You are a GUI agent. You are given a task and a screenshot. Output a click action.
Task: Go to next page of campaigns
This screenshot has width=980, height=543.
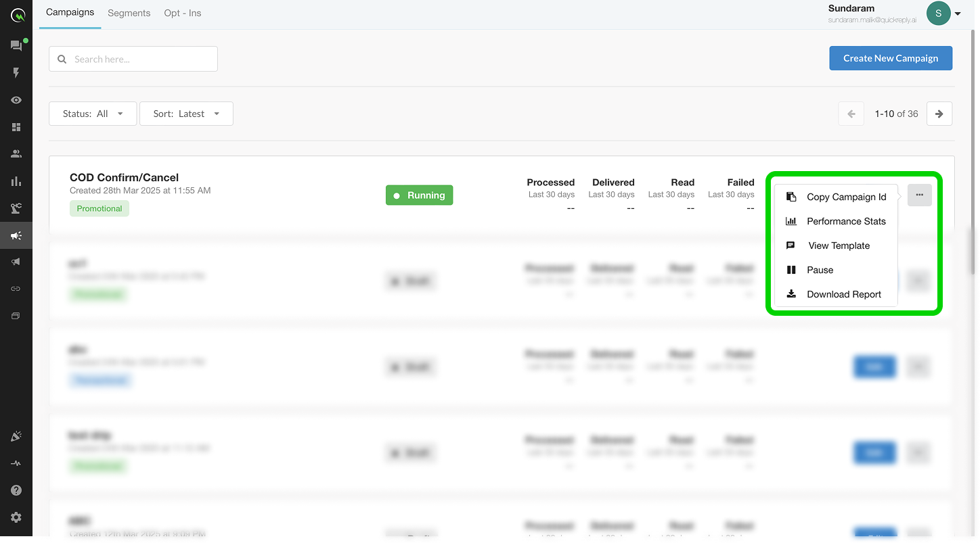coord(939,114)
